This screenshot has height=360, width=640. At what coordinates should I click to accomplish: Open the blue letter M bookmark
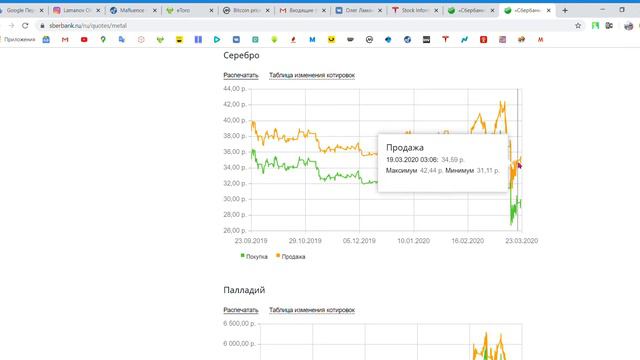pyautogui.click(x=312, y=40)
